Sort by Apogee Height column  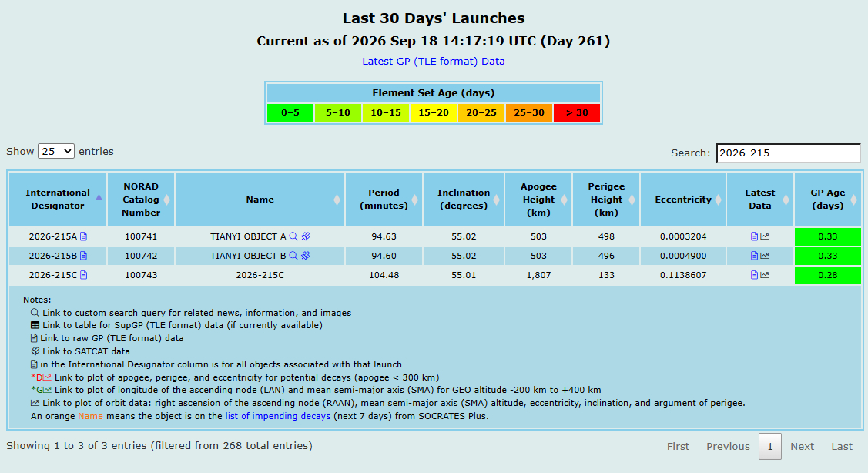pos(538,200)
